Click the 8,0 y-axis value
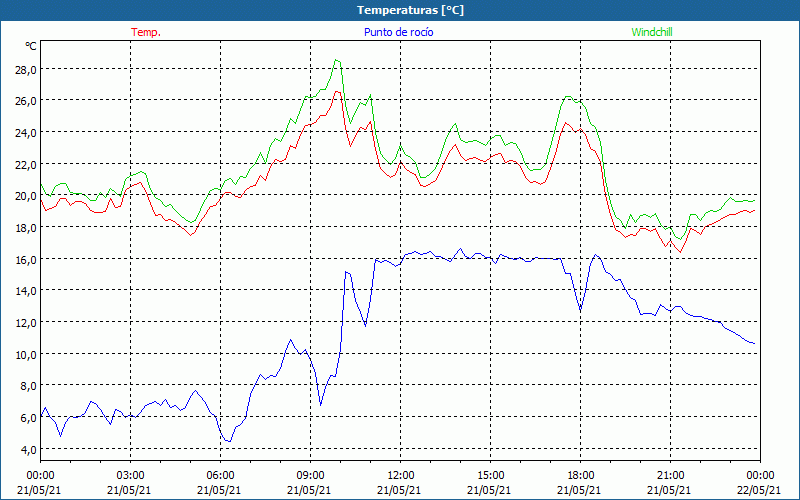 (x=28, y=386)
